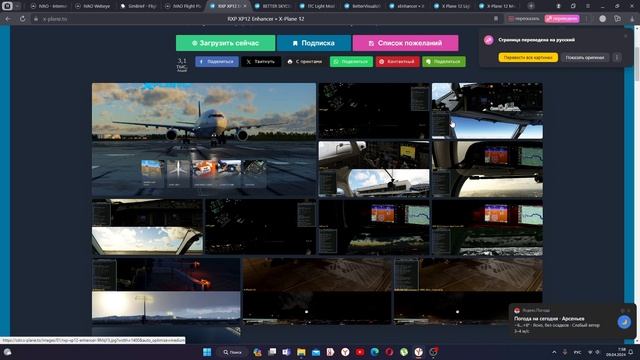Open the dark night cockpit thumbnail beside the airliner image

(x=374, y=111)
